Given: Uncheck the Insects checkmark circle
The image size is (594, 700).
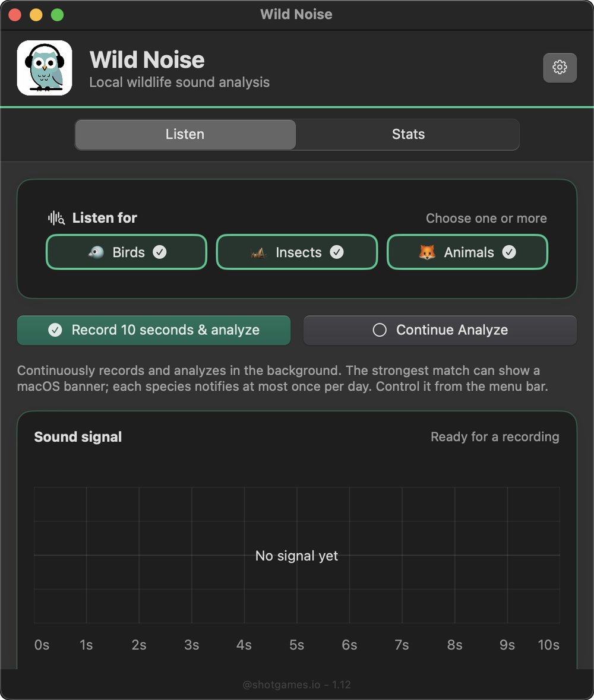Looking at the screenshot, I should click(337, 252).
